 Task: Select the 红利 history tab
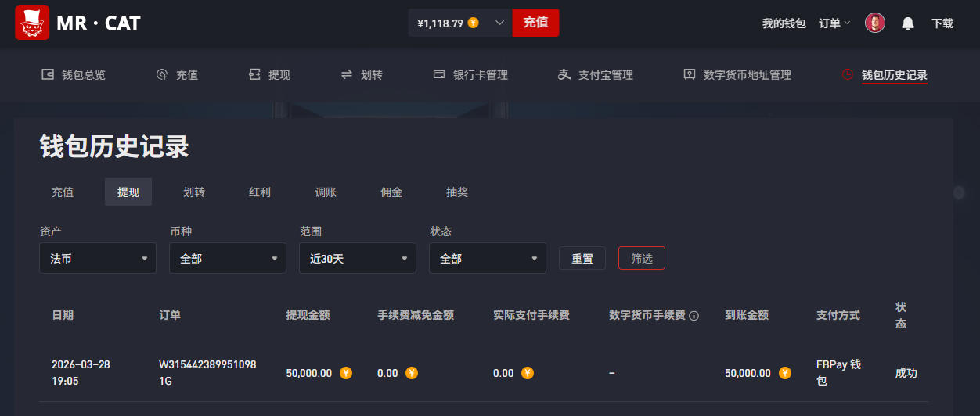pos(260,192)
